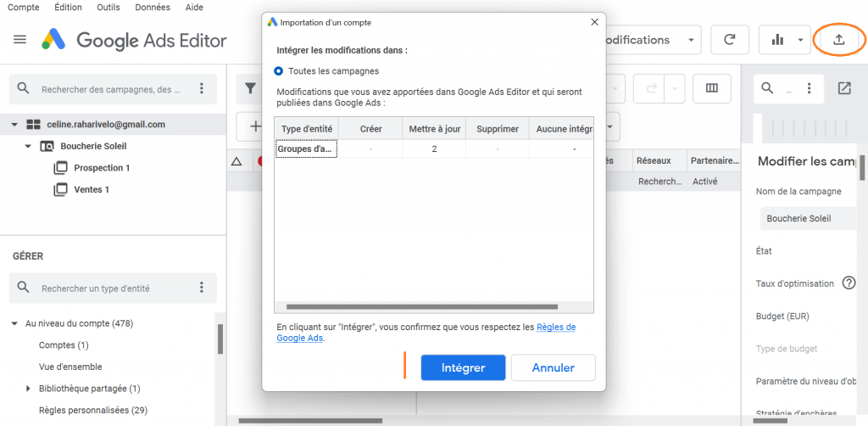
Task: Open the redo dropdown arrow
Action: pyautogui.click(x=675, y=88)
